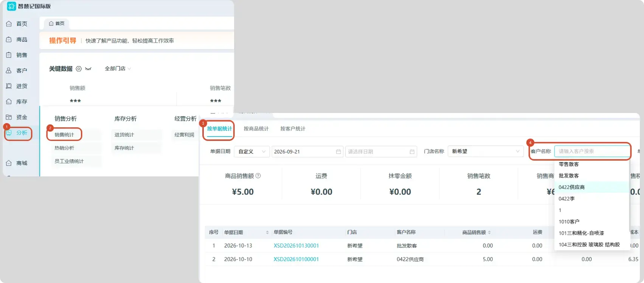644x283 pixels.
Task: Select 101三和精化-自喷漆 from customer list
Action: [x=591, y=233]
